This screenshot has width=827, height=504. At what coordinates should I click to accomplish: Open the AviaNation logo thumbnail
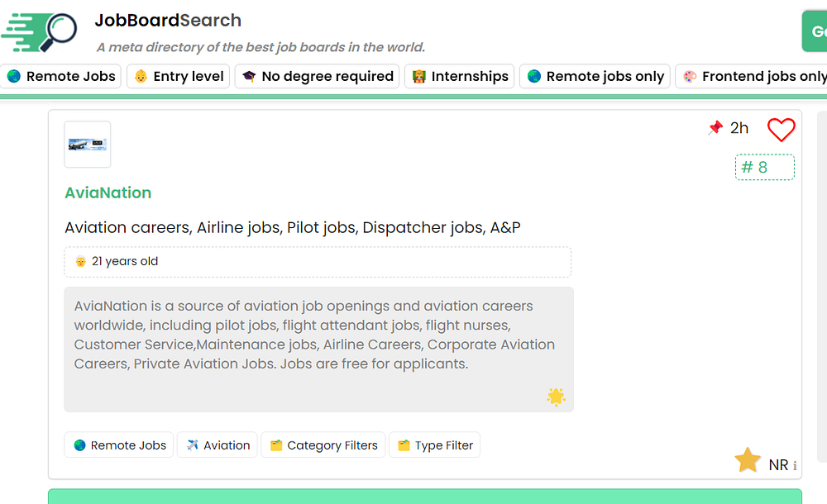(x=88, y=145)
